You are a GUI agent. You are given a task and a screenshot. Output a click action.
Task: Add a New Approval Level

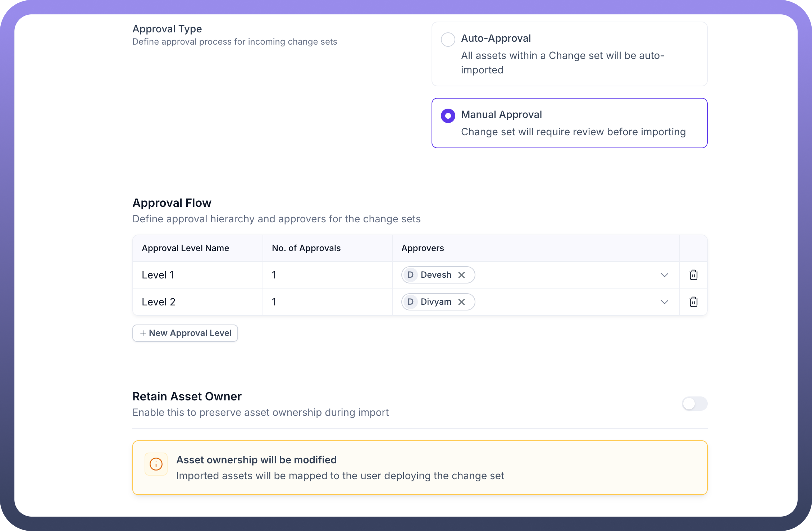coord(185,333)
